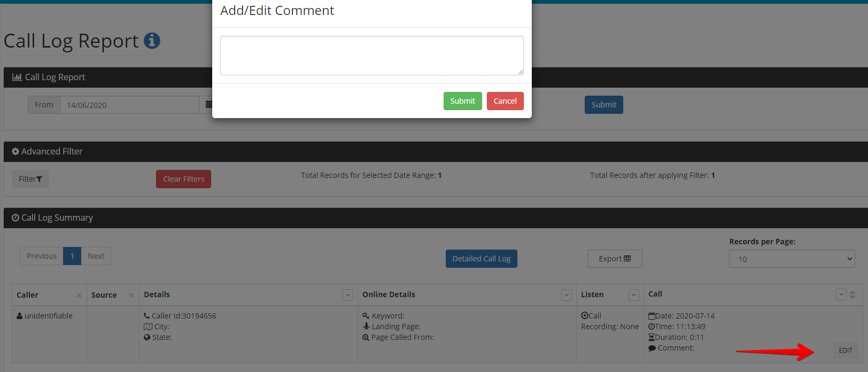Click the Landing Page label
The image size is (868, 372).
[396, 327]
